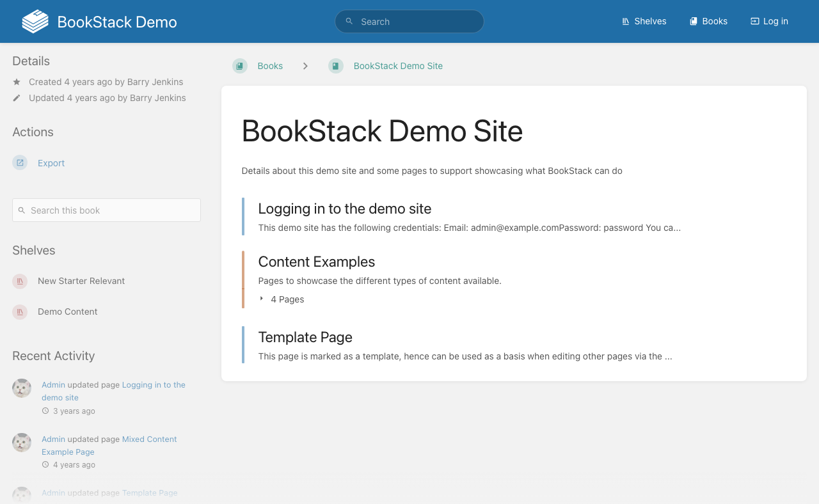This screenshot has width=819, height=504.
Task: Expand the 4 Pages list
Action: coord(282,299)
